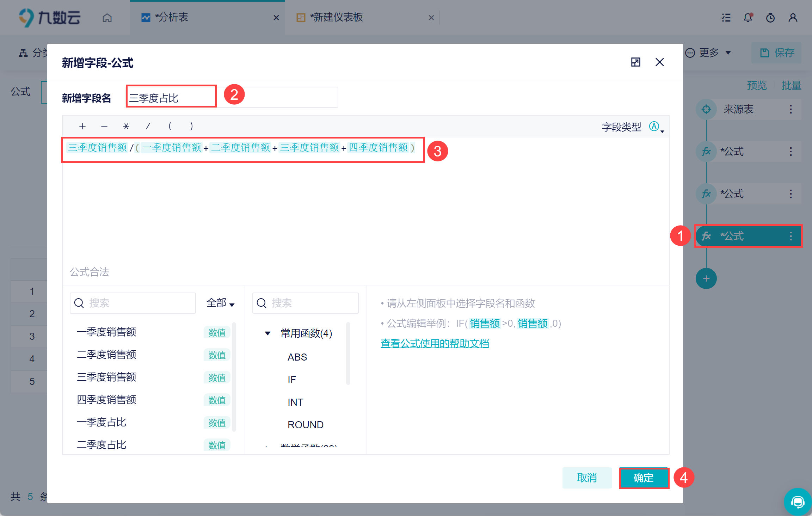This screenshot has width=812, height=516.
Task: Insert the division operator
Action: tap(148, 126)
